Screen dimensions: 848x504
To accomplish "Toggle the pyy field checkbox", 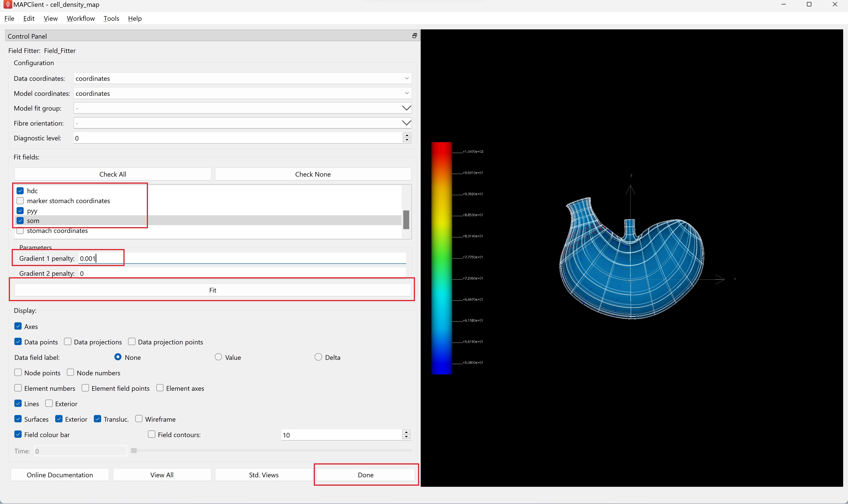I will (20, 211).
